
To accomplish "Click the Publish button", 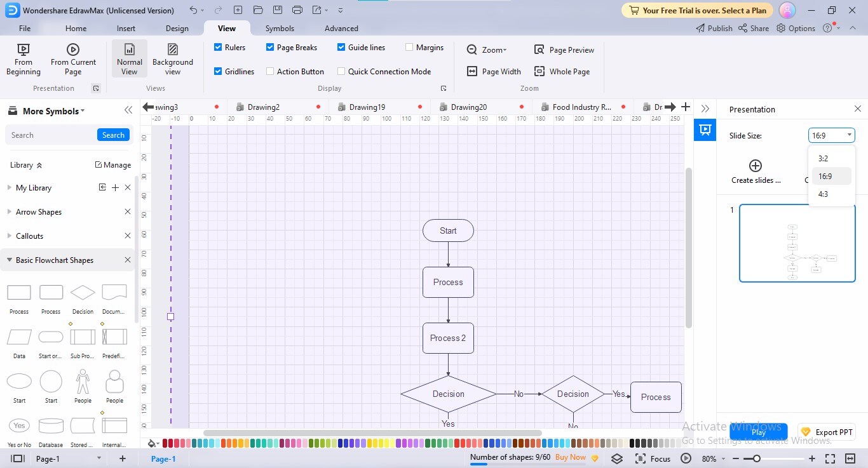I will coord(714,29).
